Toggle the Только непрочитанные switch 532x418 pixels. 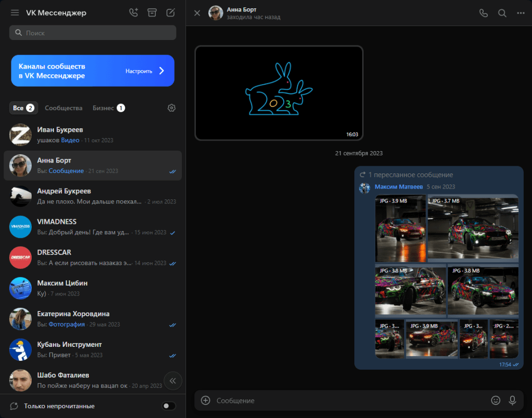(169, 406)
